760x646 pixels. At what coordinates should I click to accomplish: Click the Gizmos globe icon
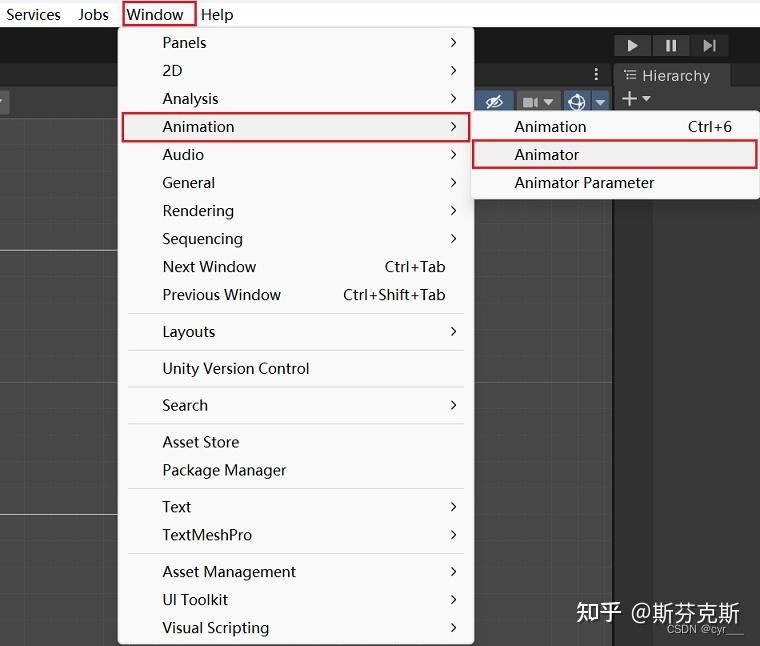[x=577, y=102]
